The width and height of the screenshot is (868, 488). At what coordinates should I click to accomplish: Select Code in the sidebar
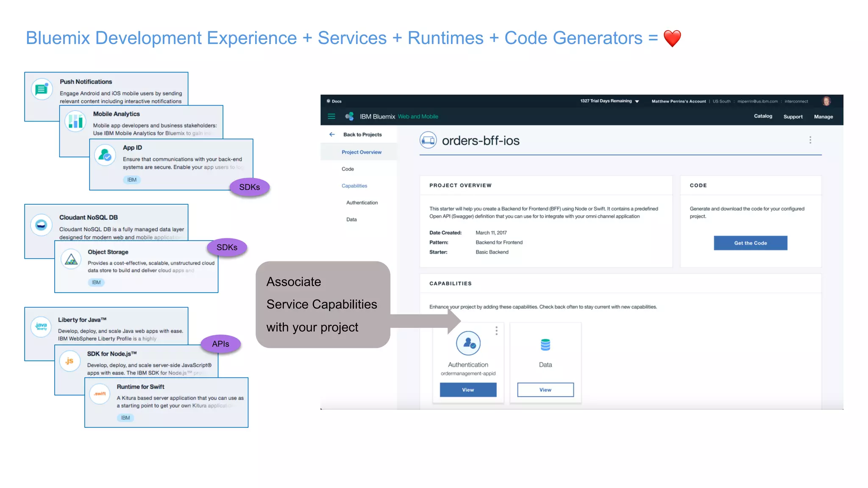click(x=348, y=169)
